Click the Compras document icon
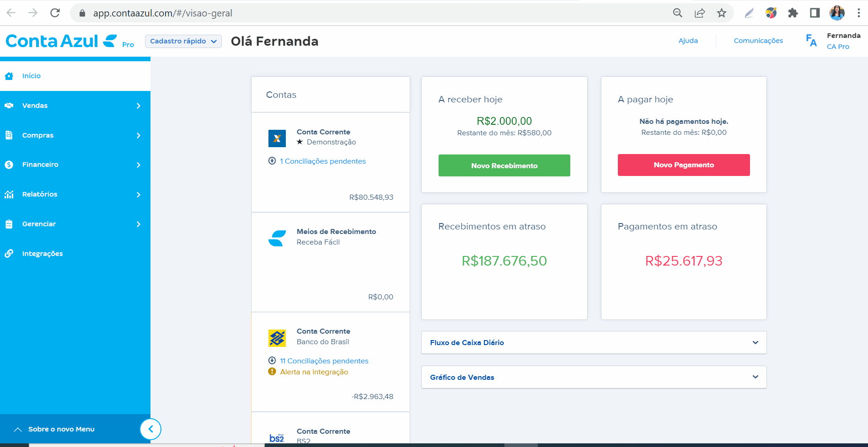This screenshot has width=868, height=447. (9, 135)
